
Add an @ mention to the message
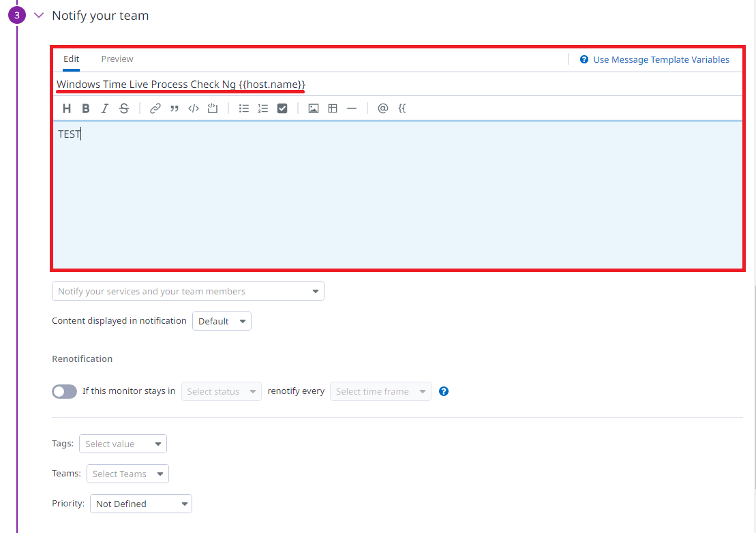[x=383, y=108]
